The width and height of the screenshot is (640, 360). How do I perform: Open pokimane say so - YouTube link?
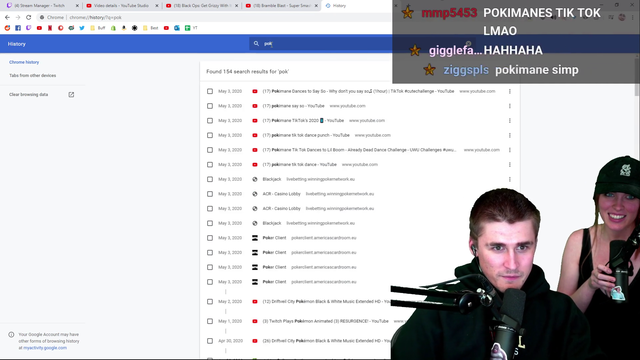point(293,106)
